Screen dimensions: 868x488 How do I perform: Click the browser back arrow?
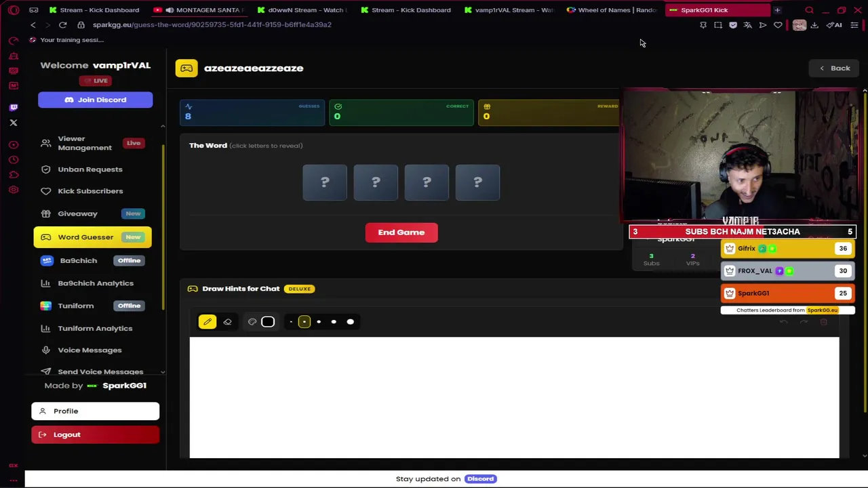33,25
